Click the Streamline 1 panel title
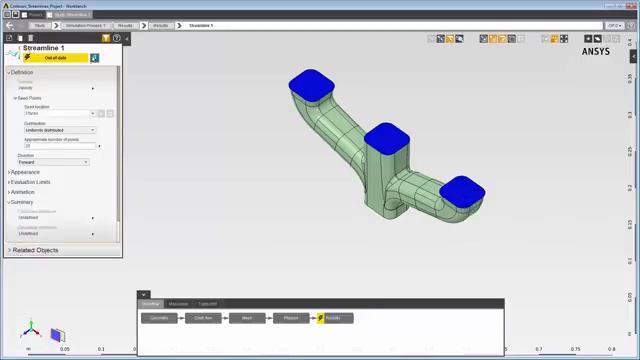 coord(43,48)
